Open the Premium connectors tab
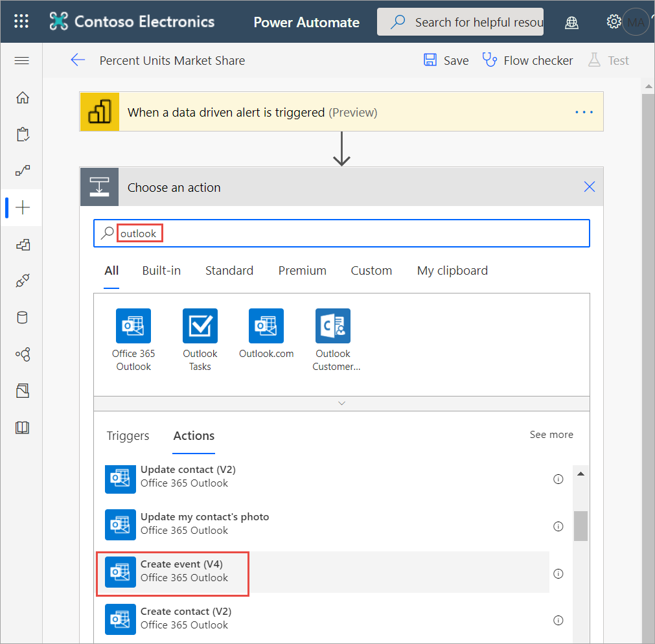The height and width of the screenshot is (644, 655). tap(302, 270)
